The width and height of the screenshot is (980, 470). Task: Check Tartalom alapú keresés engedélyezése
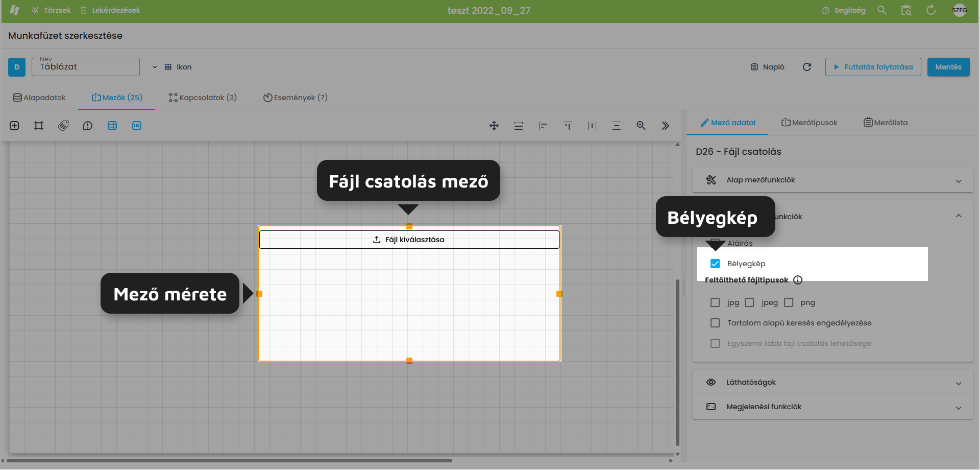pyautogui.click(x=715, y=323)
